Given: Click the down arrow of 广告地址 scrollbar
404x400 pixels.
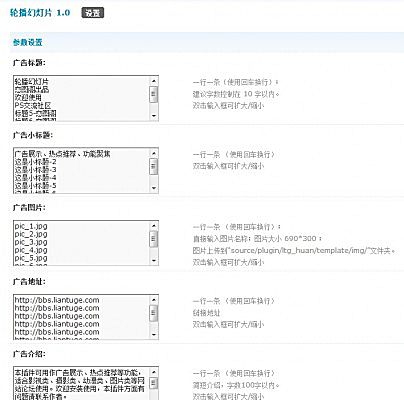Looking at the screenshot, I should pyautogui.click(x=154, y=335).
